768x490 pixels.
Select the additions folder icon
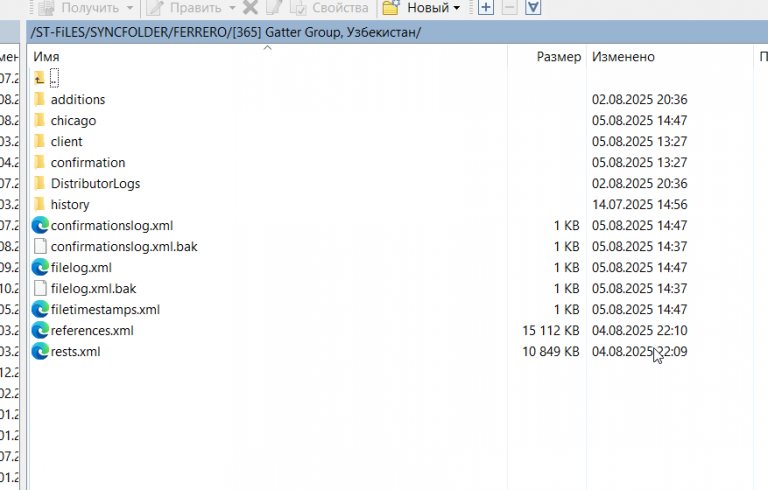click(x=40, y=99)
